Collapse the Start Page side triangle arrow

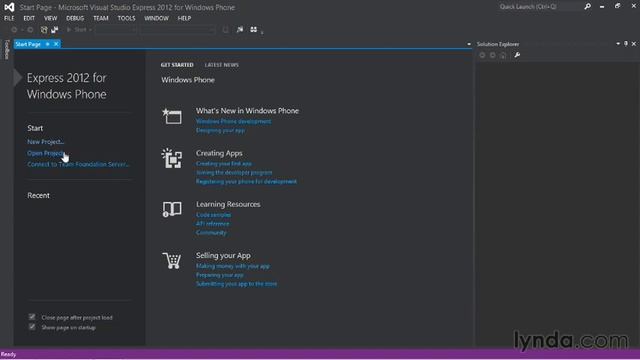point(18,78)
